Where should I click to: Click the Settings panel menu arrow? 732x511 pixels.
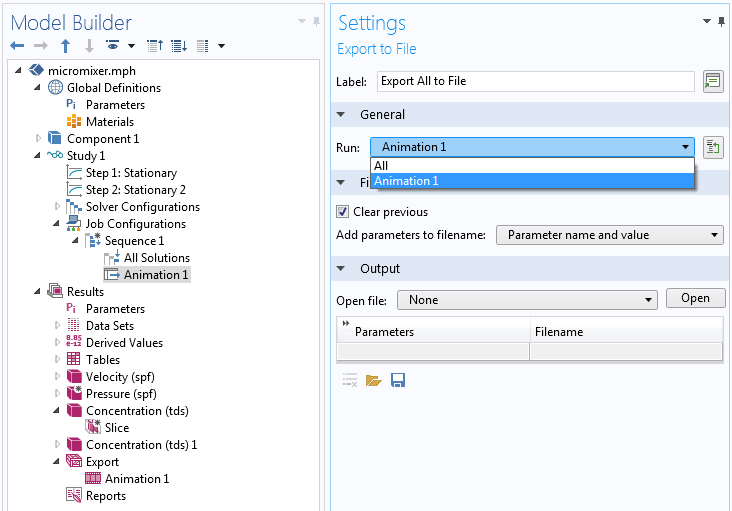[707, 21]
